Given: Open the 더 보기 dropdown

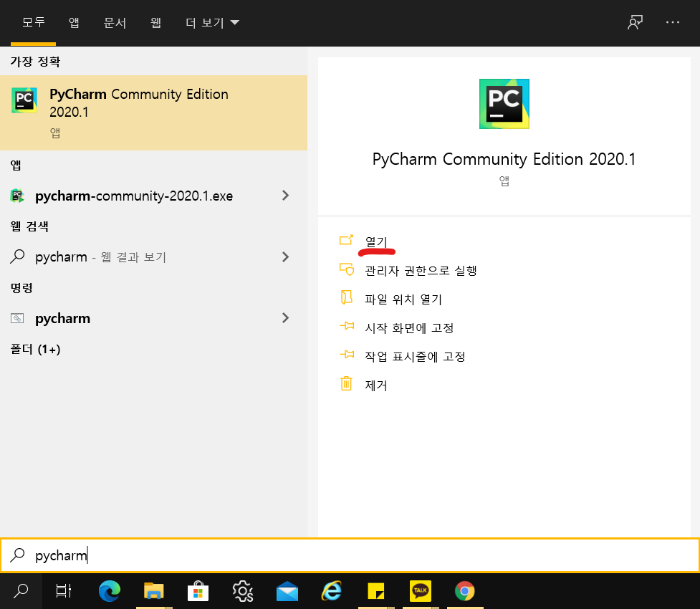Looking at the screenshot, I should click(x=213, y=22).
